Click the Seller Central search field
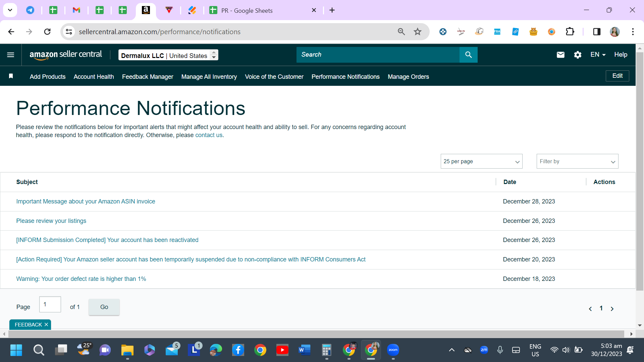The image size is (644, 362). [378, 55]
